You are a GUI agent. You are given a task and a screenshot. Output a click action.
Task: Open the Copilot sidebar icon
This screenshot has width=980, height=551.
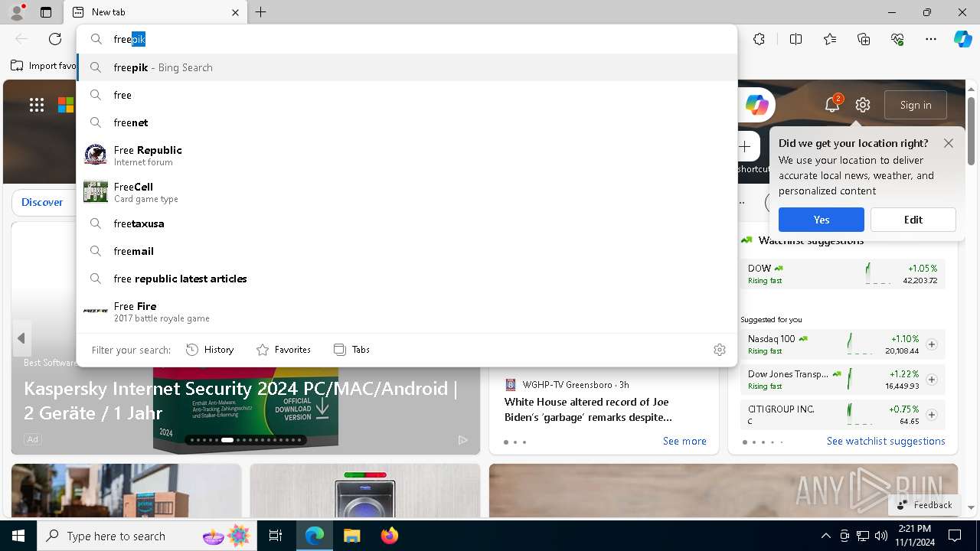pos(962,39)
